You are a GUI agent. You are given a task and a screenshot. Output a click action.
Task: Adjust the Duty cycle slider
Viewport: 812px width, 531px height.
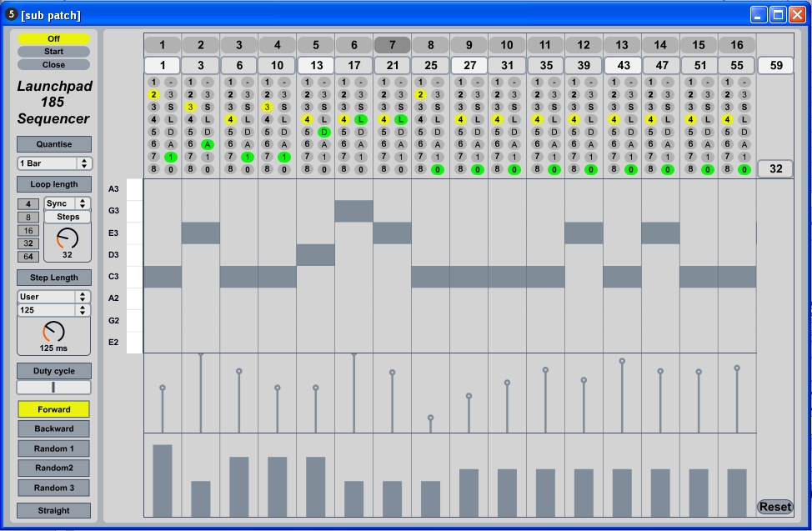point(54,388)
